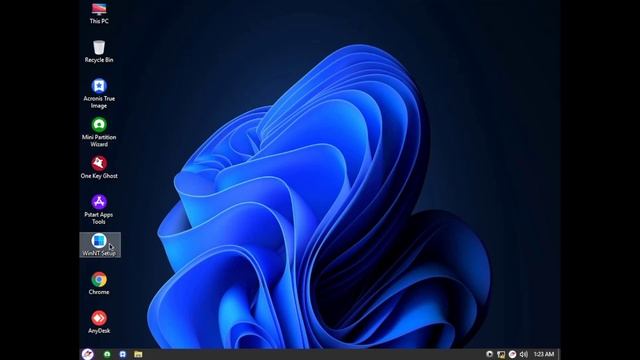The width and height of the screenshot is (640, 360).
Task: Open Pstart Apps Tools shortcut
Action: click(99, 209)
